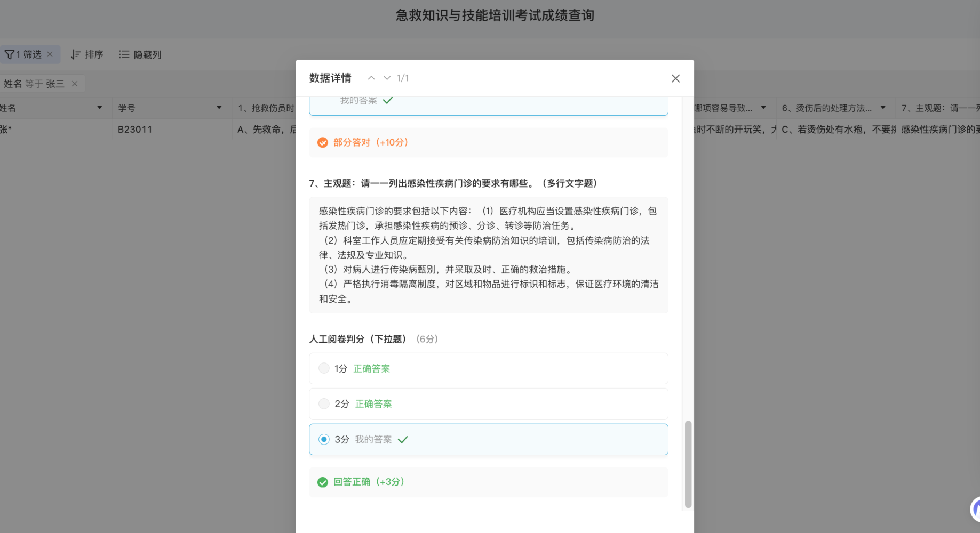Screen dimensions: 980x533
Task: Open the 排序 sort options
Action: tap(87, 54)
